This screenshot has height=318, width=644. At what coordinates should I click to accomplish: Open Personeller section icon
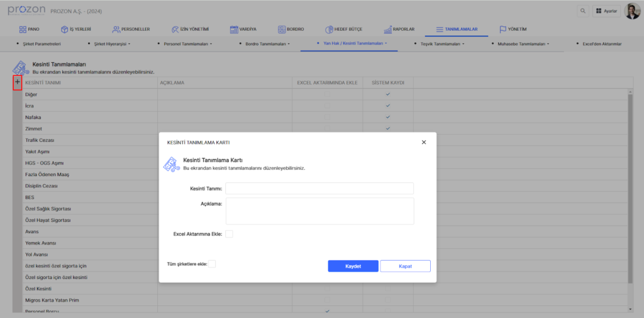tap(116, 30)
